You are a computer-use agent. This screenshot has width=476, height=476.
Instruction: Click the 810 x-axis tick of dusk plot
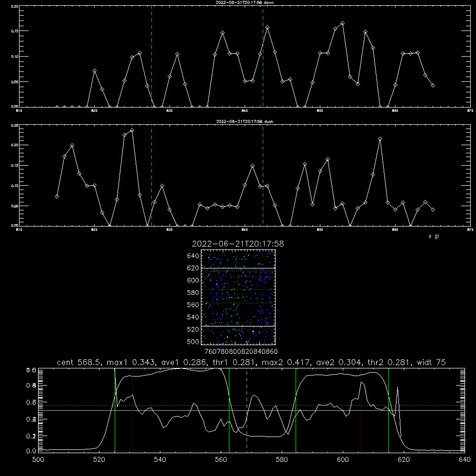click(19, 230)
